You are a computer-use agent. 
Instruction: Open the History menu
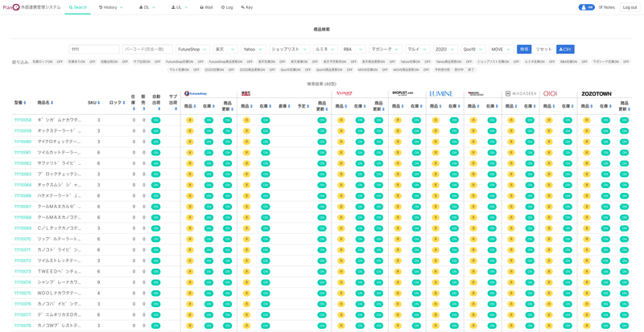(x=111, y=7)
